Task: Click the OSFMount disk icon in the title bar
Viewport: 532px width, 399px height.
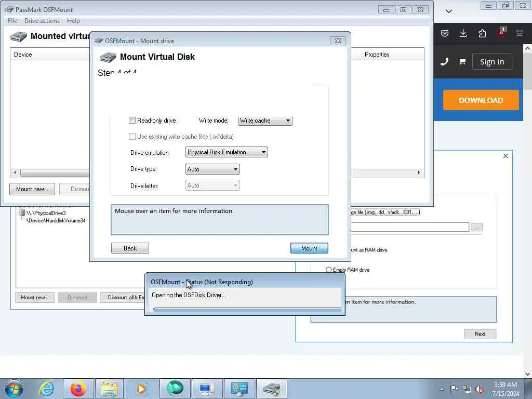Action: point(9,9)
